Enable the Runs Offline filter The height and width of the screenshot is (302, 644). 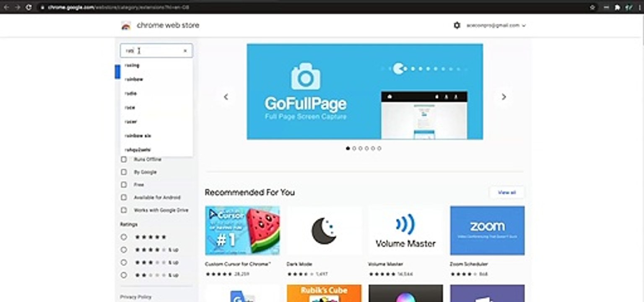pos(124,159)
